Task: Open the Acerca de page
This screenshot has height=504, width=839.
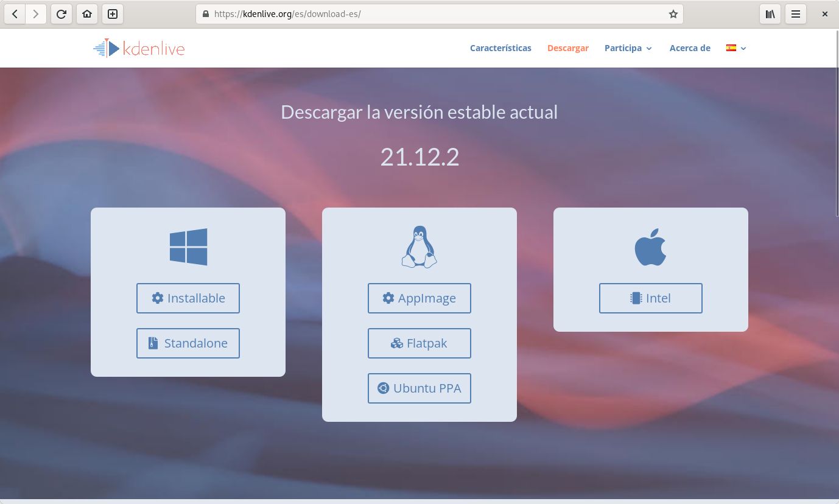Action: point(690,48)
